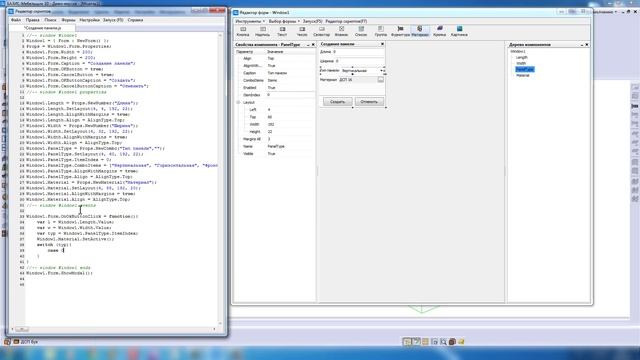Collapse the Layout property group
The width and height of the screenshot is (640, 360).
coord(238,102)
